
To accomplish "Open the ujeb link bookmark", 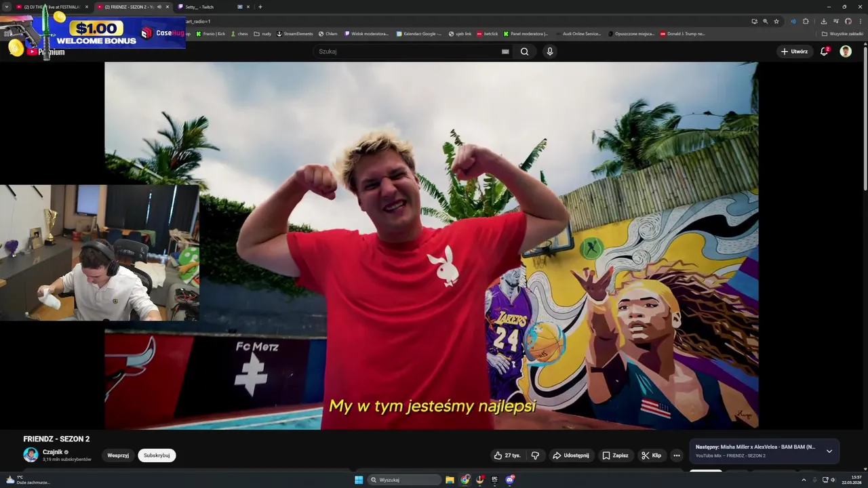I will pyautogui.click(x=460, y=33).
